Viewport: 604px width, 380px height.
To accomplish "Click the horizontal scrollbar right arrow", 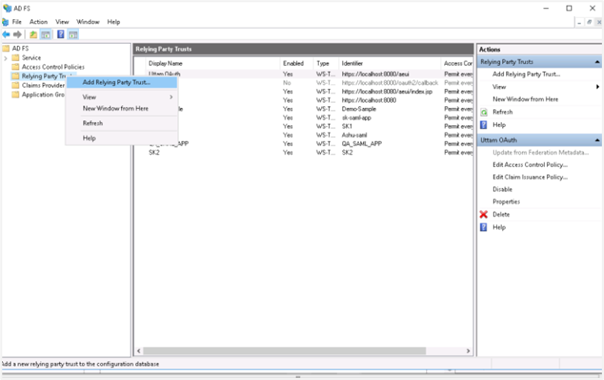I will (468, 351).
